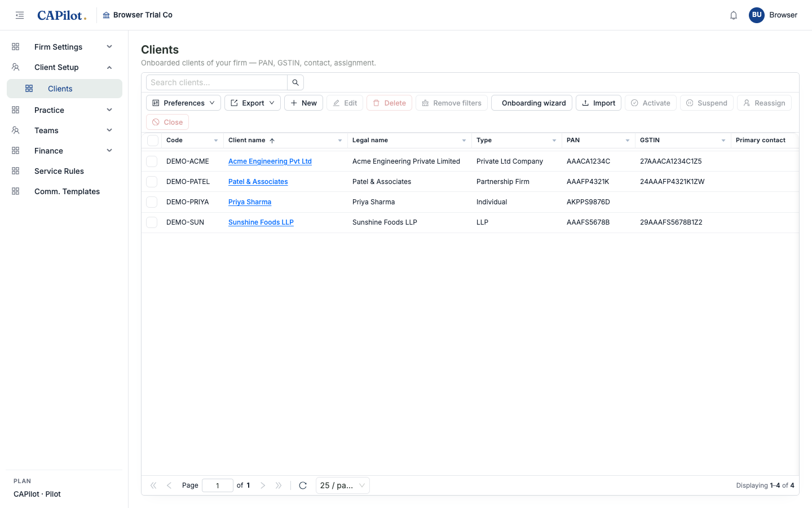Select all rows with header checkbox
812x508 pixels.
pyautogui.click(x=153, y=141)
